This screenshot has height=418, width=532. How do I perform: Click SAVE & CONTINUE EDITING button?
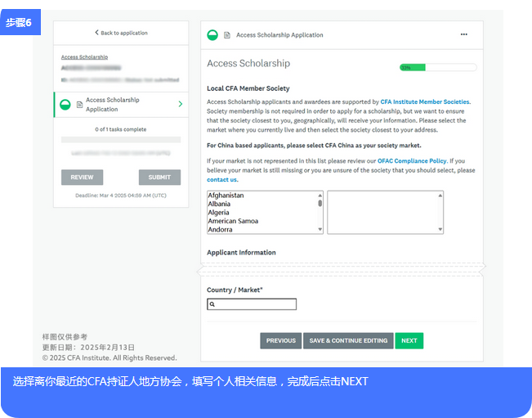348,340
